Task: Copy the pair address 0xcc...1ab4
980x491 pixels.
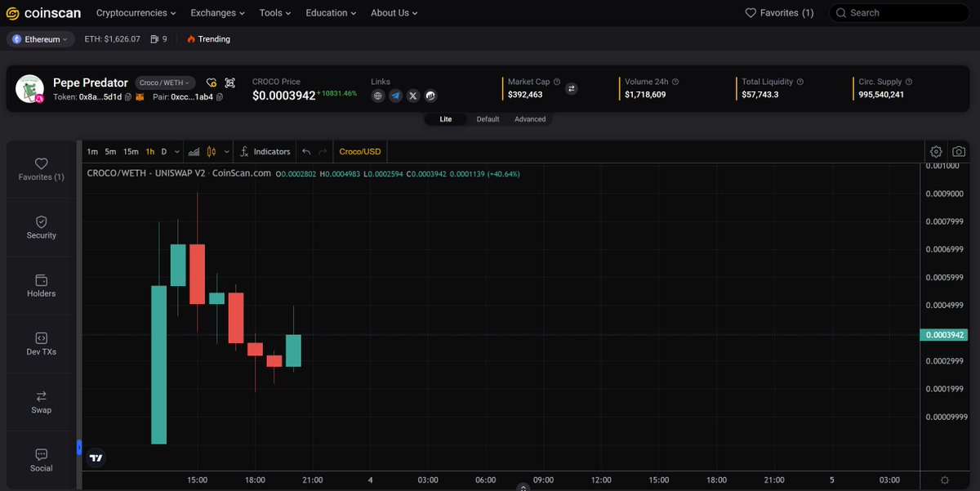Action: coord(219,96)
